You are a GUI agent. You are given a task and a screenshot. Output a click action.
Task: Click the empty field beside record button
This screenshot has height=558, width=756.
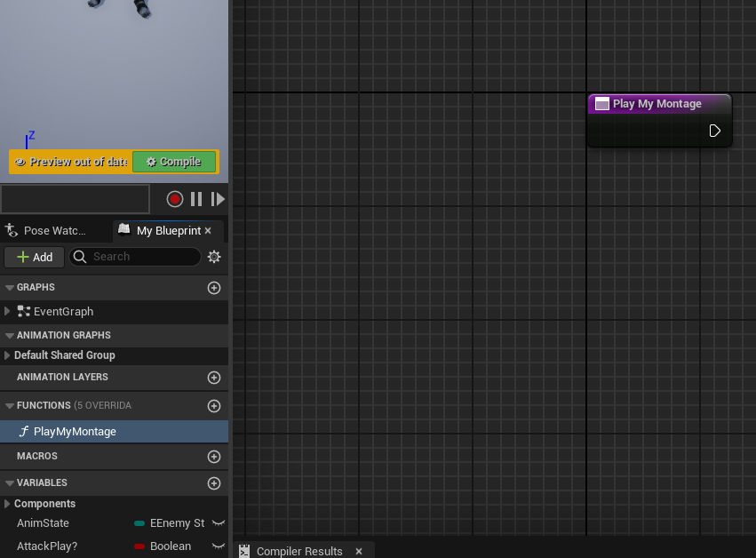click(76, 199)
